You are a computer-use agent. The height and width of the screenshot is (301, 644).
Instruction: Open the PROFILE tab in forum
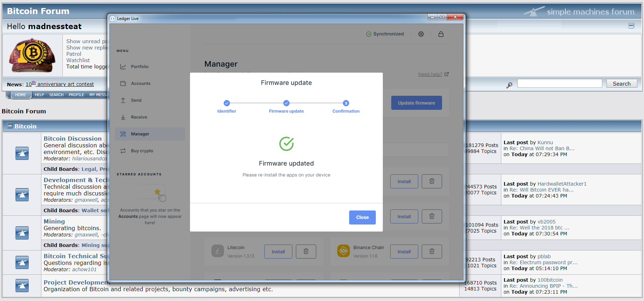click(x=76, y=95)
